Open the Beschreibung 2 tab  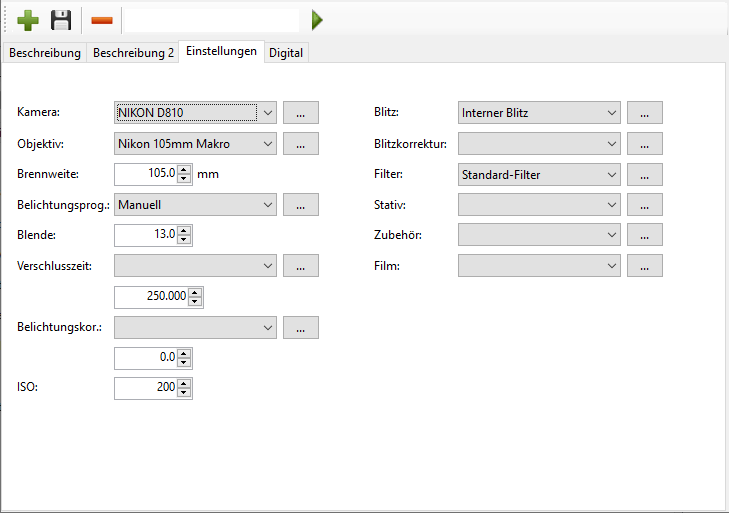click(133, 53)
